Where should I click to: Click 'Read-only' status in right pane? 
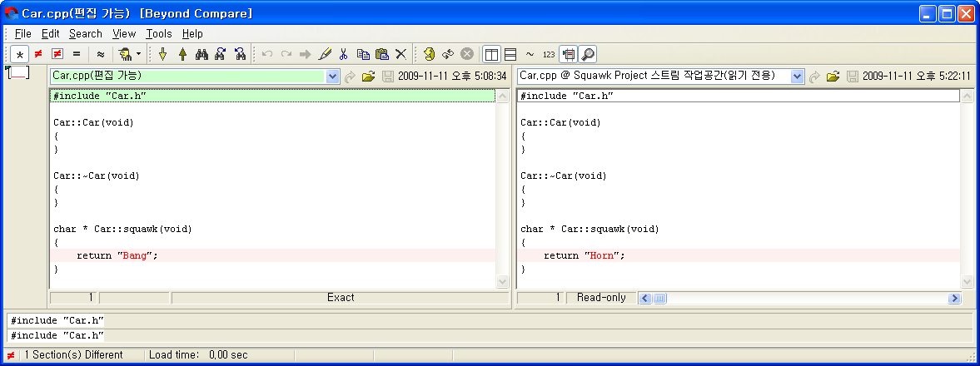pyautogui.click(x=601, y=298)
